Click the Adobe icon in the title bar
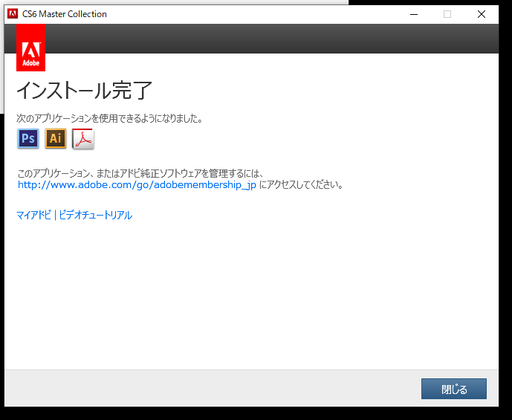This screenshot has height=420, width=512. (13, 14)
